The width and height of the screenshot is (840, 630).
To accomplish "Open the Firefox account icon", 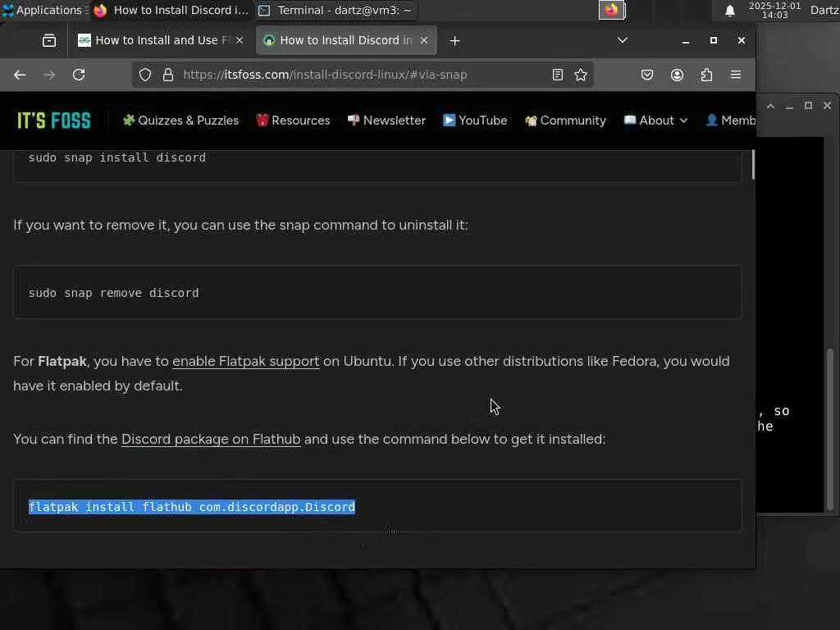I will tap(677, 75).
